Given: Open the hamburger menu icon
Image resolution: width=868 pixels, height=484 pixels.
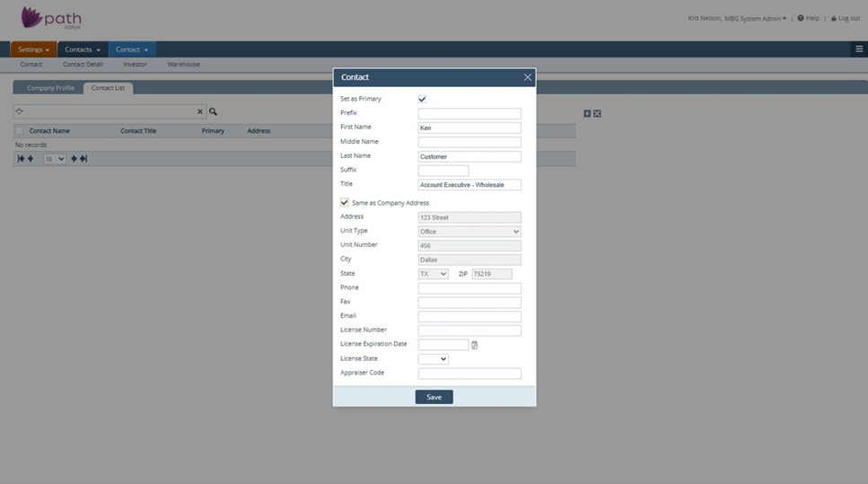Looking at the screenshot, I should pos(859,49).
